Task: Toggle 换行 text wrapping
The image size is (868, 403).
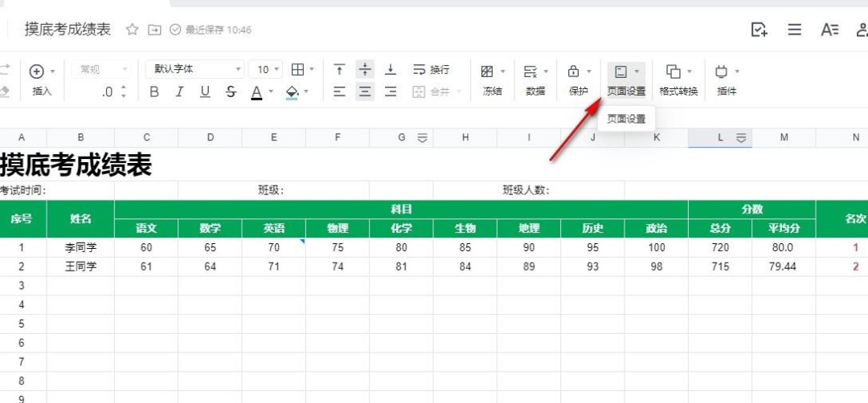Action: (x=432, y=70)
